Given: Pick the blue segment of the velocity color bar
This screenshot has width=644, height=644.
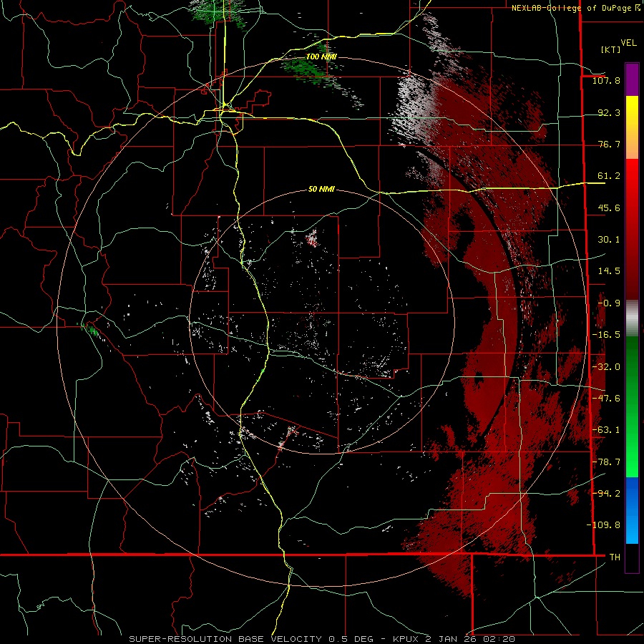Looking at the screenshot, I should pyautogui.click(x=632, y=510).
